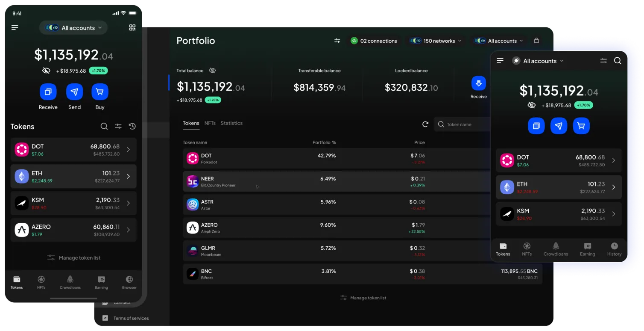
Task: Click the QR scanner icon top right of mobile screen
Action: pyautogui.click(x=132, y=27)
